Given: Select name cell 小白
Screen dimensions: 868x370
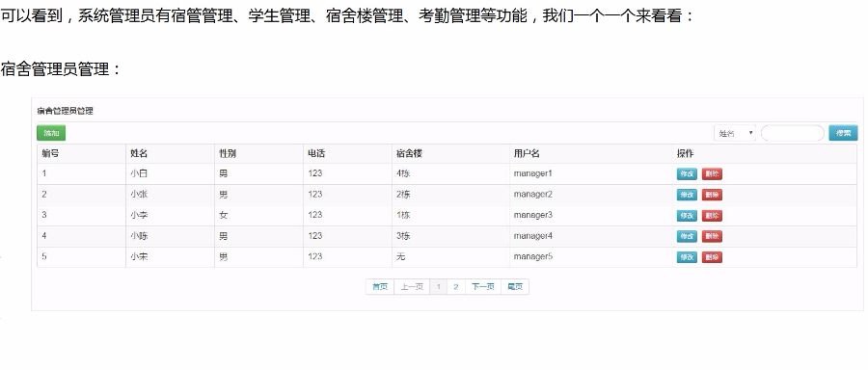Looking at the screenshot, I should pos(139,173).
